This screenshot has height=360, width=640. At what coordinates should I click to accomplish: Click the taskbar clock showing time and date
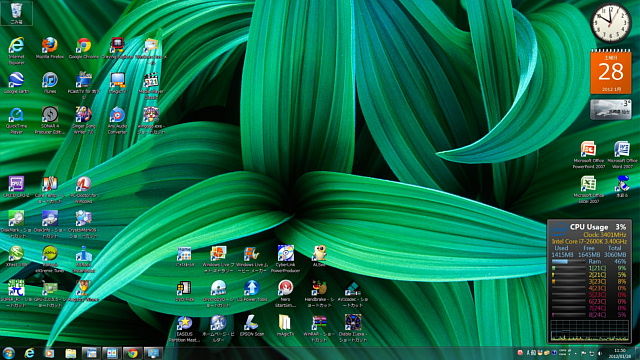point(620,353)
